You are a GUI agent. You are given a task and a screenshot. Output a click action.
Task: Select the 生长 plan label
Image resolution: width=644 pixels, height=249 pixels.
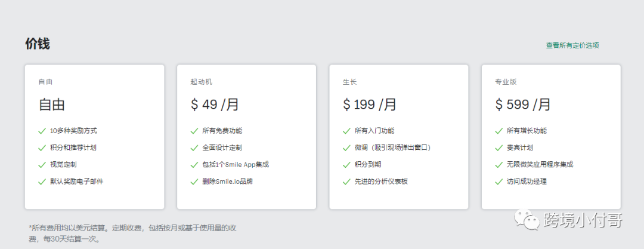350,82
